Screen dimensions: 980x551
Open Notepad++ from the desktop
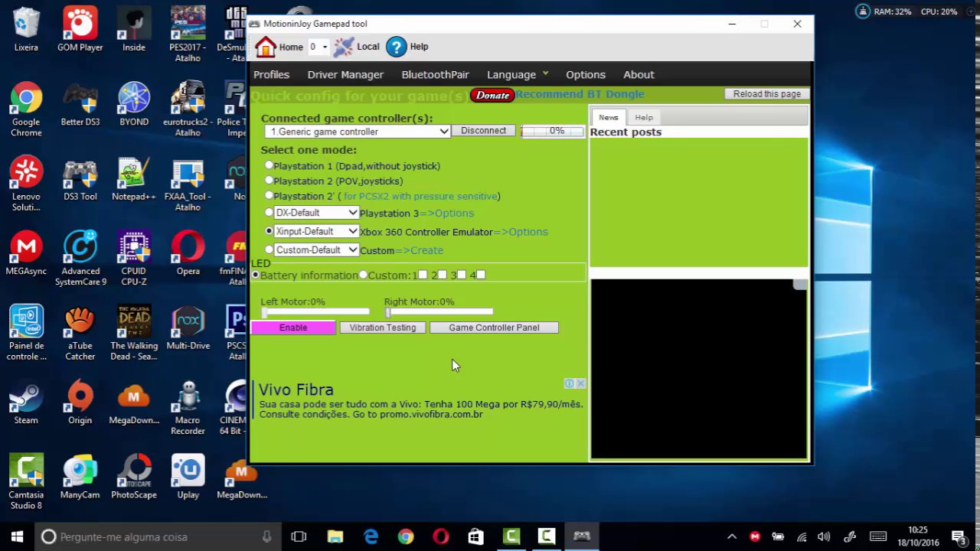(x=134, y=179)
